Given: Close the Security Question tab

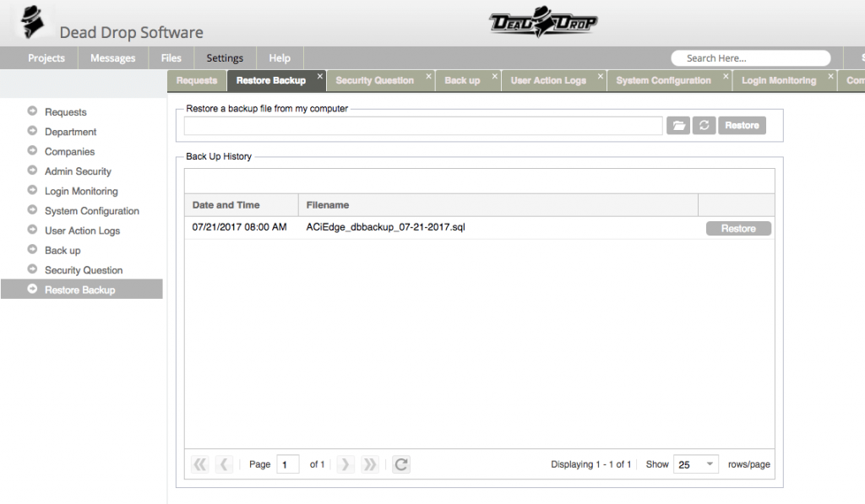Looking at the screenshot, I should [428, 75].
